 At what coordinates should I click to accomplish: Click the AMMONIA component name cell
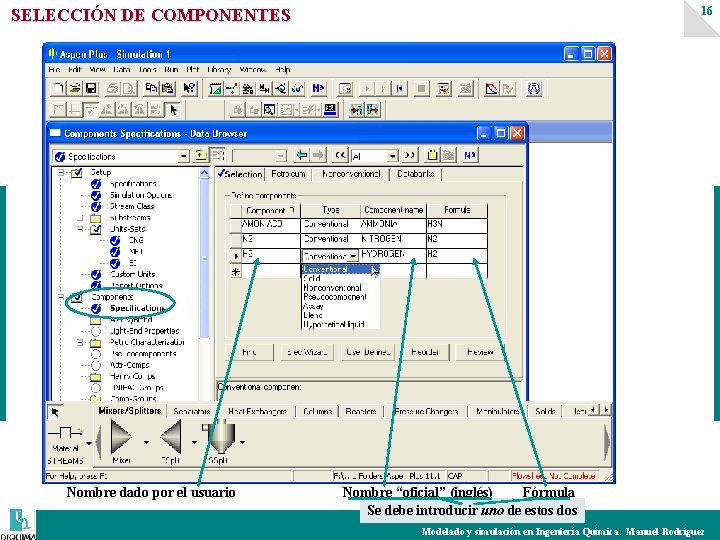tap(394, 225)
